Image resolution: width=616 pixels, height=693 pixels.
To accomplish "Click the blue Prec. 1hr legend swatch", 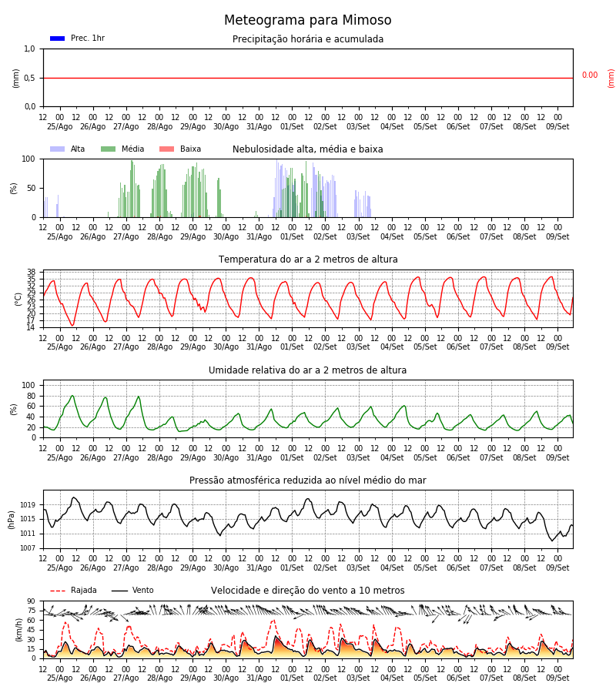I will pos(58,38).
